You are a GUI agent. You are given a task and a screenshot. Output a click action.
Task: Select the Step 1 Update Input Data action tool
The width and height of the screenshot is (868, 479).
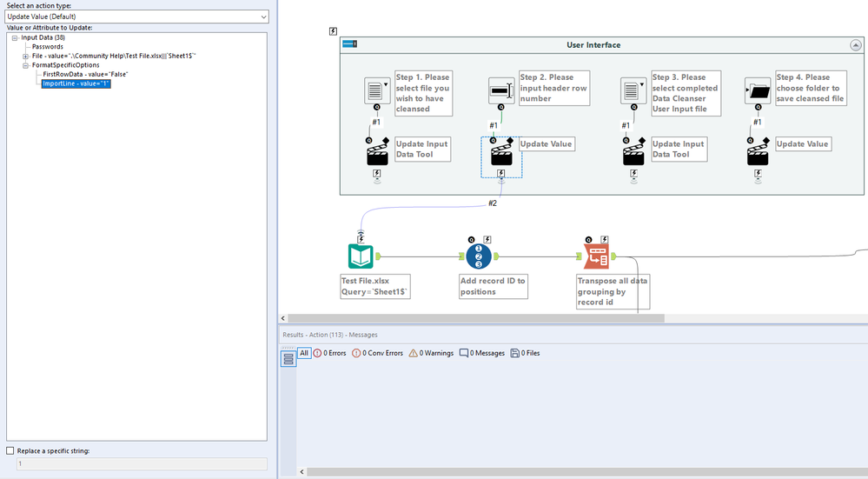tap(378, 153)
